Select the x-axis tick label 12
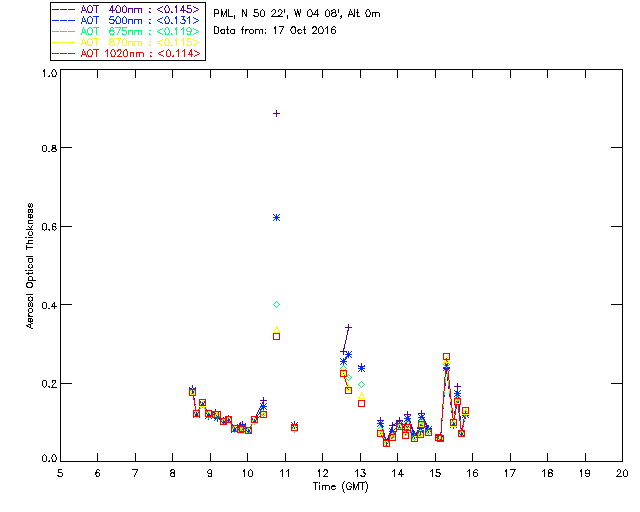Image resolution: width=640 pixels, height=512 pixels. [x=322, y=473]
